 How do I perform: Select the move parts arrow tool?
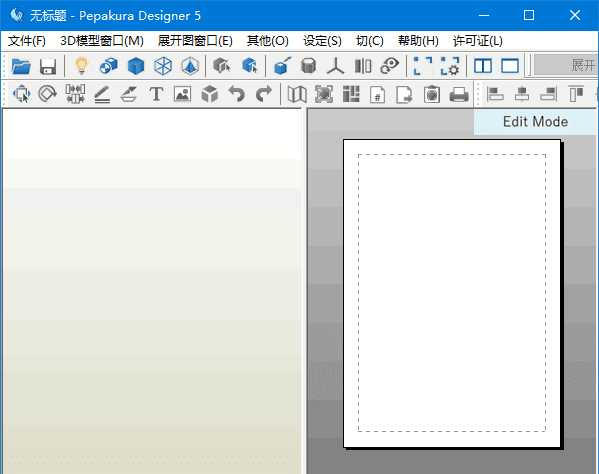point(21,94)
